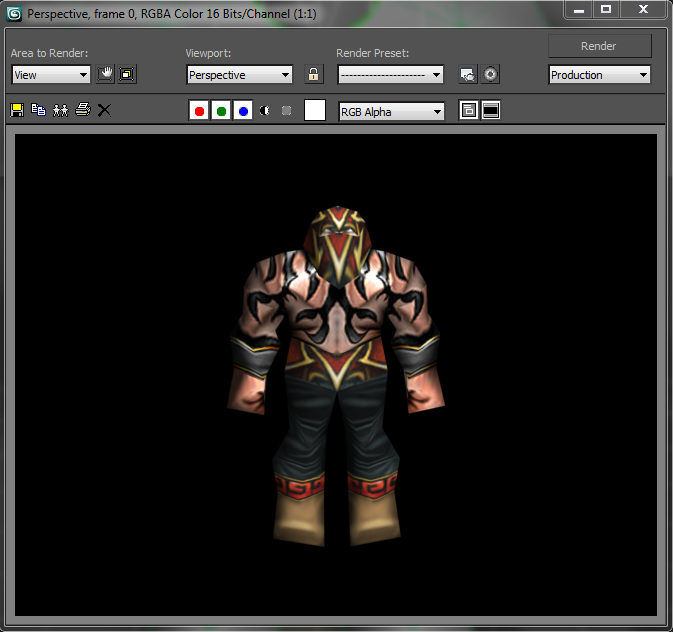This screenshot has width=673, height=632.
Task: Clear the rendered frame with X icon
Action: coord(104,110)
